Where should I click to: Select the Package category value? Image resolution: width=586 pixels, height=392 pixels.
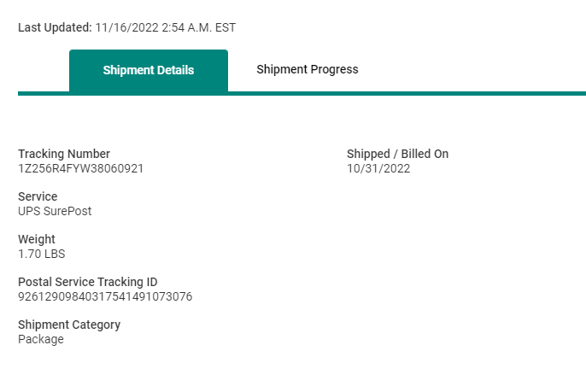click(x=41, y=339)
